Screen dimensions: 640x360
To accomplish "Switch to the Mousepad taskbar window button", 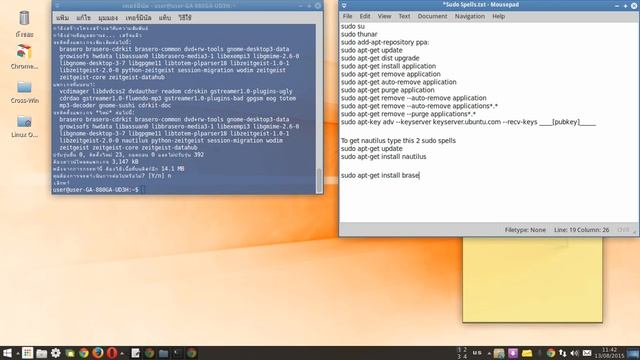I will point(136,353).
